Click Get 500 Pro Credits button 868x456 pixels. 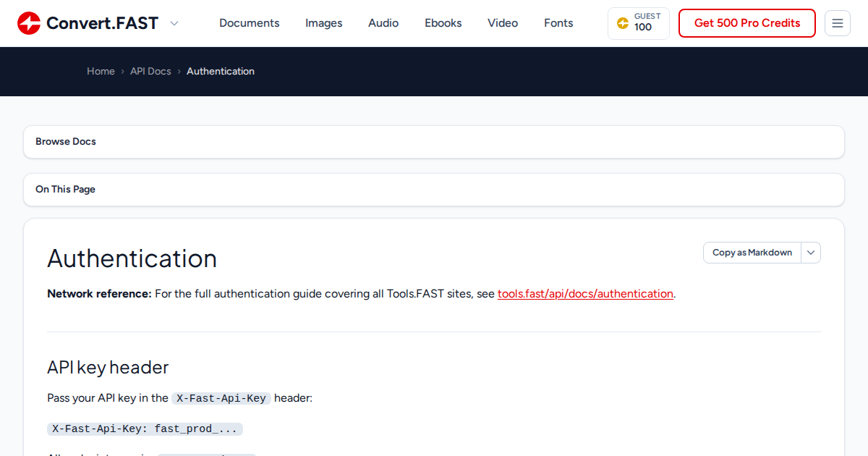coord(747,23)
